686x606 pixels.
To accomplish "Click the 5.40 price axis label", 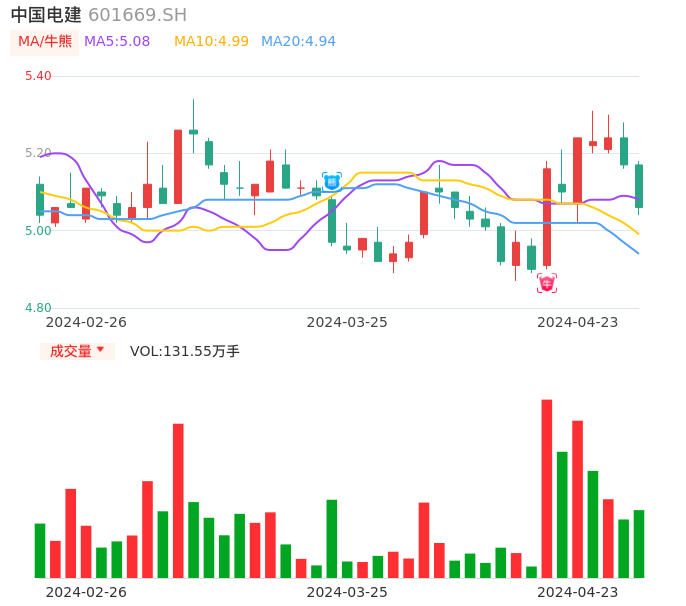I will click(x=38, y=76).
